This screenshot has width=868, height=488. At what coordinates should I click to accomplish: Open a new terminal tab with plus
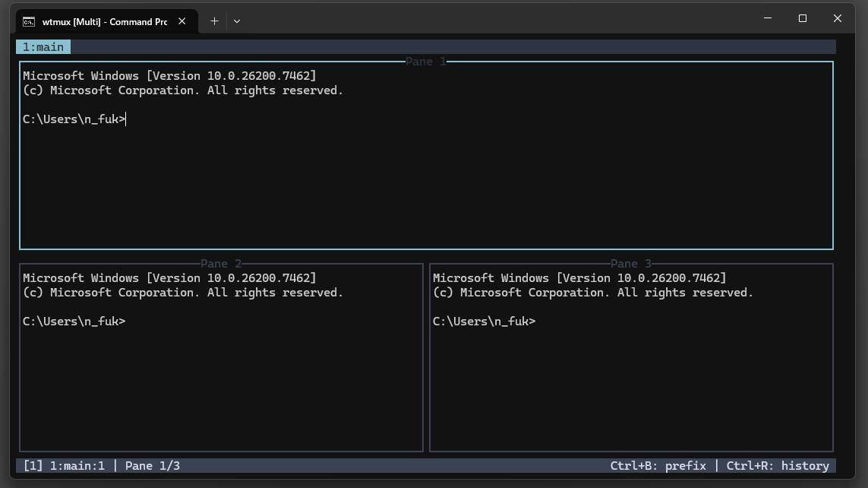214,21
